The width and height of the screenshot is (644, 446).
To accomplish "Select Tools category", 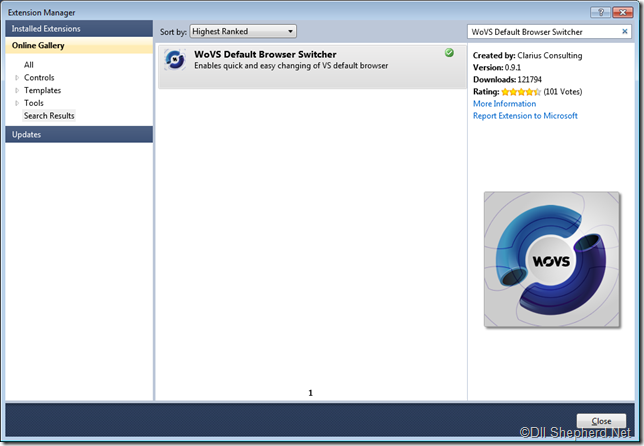I will [34, 103].
